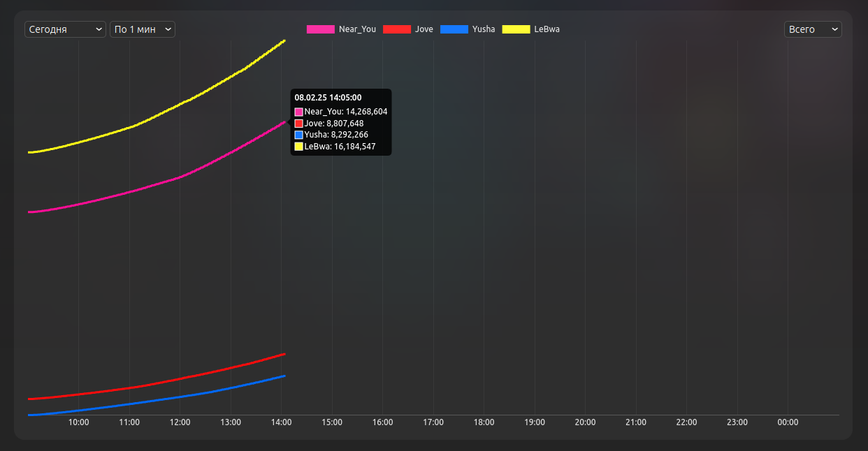Open the 'Всего' mode dropdown
The image size is (868, 451).
pyautogui.click(x=813, y=29)
